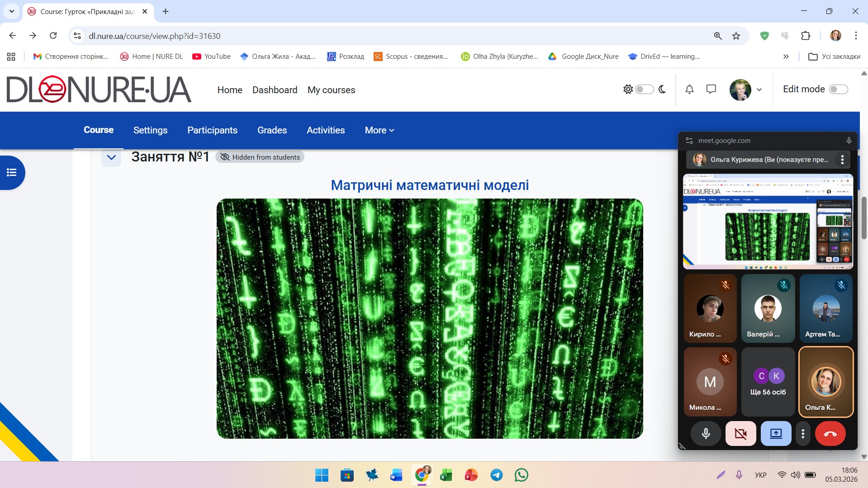868x488 pixels.
Task: Turn on camera in Meet controls
Action: coord(740,434)
